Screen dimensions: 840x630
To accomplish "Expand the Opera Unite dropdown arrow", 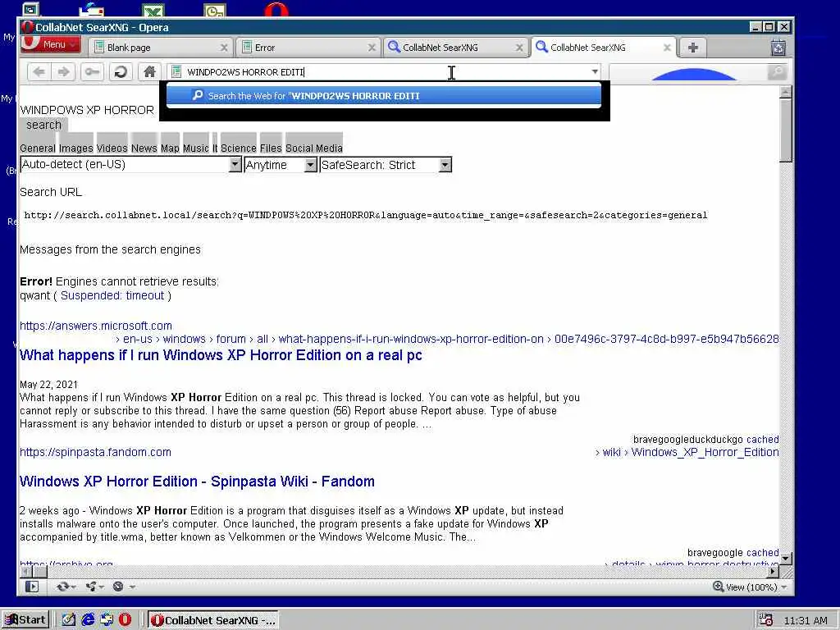I will tap(101, 587).
